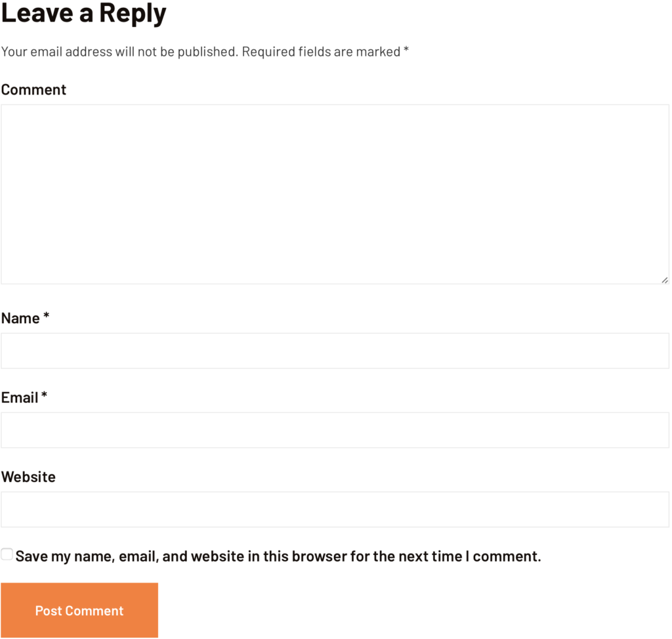Screen dimensions: 672x639
Task: Select the Website input field
Action: pos(335,510)
